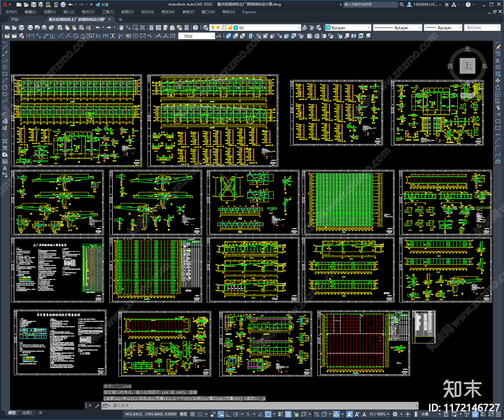
Task: Toggle polar tracking in status bar
Action: (236, 414)
